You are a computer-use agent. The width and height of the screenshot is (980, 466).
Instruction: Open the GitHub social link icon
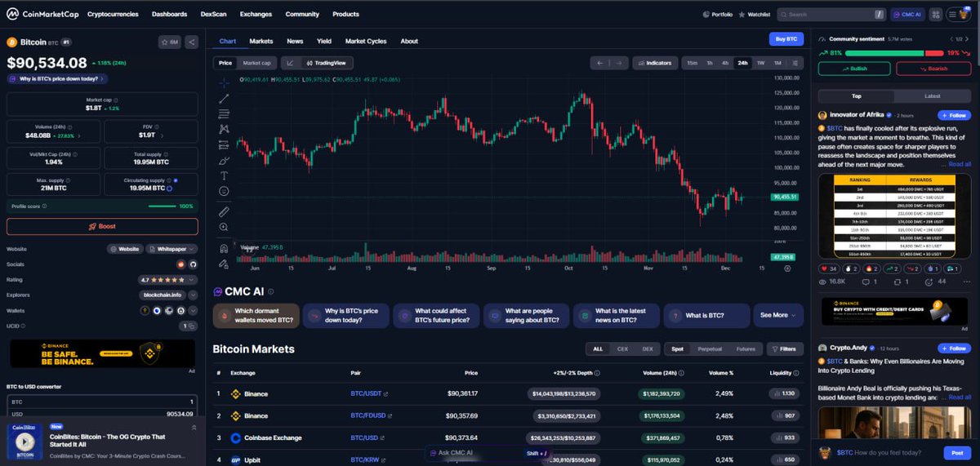click(194, 264)
